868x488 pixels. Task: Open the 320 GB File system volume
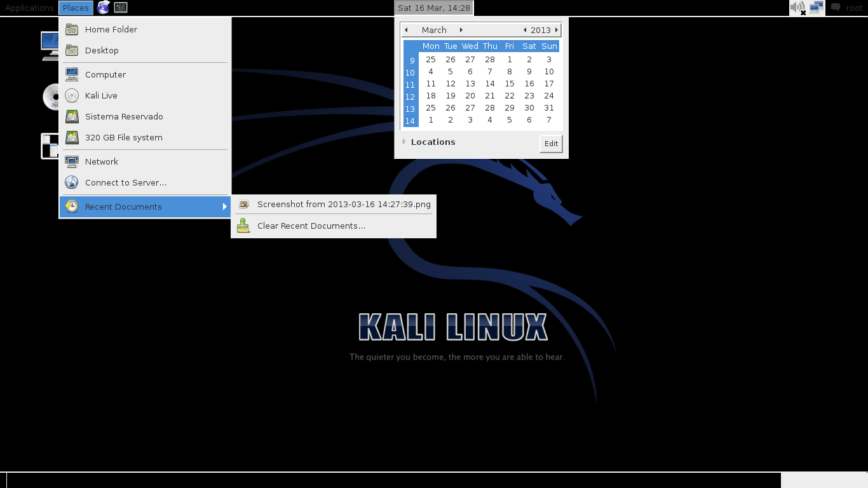pyautogui.click(x=145, y=137)
